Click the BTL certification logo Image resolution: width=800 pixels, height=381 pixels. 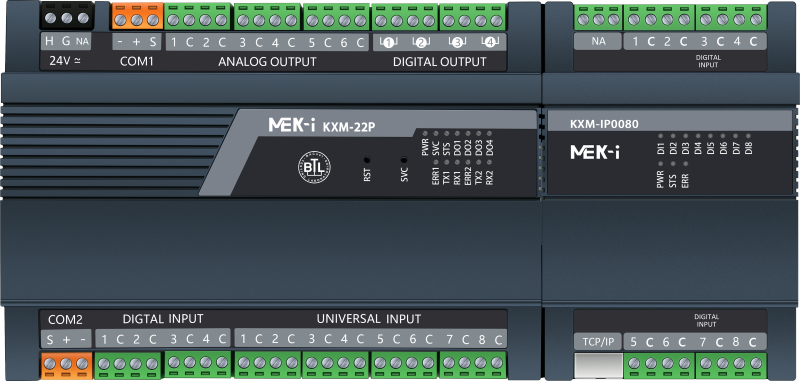pyautogui.click(x=314, y=167)
